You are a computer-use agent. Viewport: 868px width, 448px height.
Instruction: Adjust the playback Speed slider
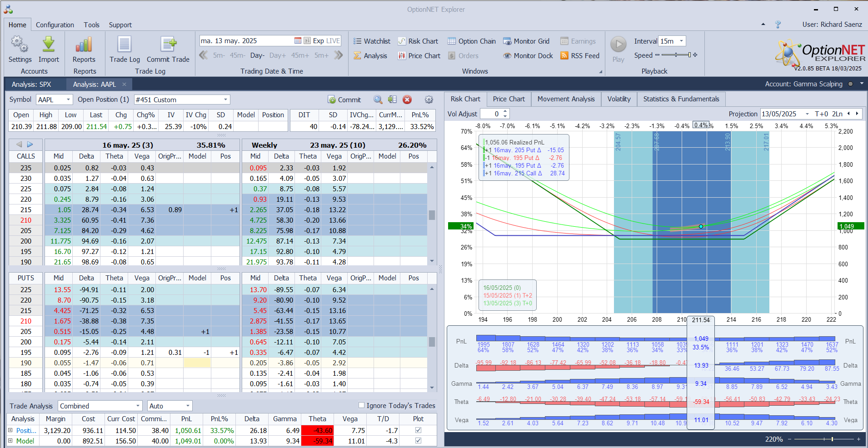point(676,55)
